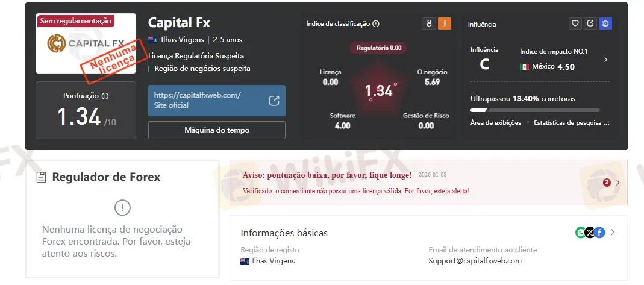Expand the Informações básicas arrow
The height and width of the screenshot is (285, 644).
pyautogui.click(x=613, y=233)
